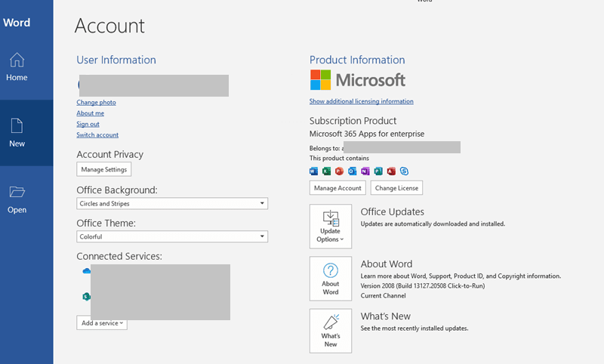Open the Update Options dropdown button
Image resolution: width=604 pixels, height=364 pixels.
[331, 227]
